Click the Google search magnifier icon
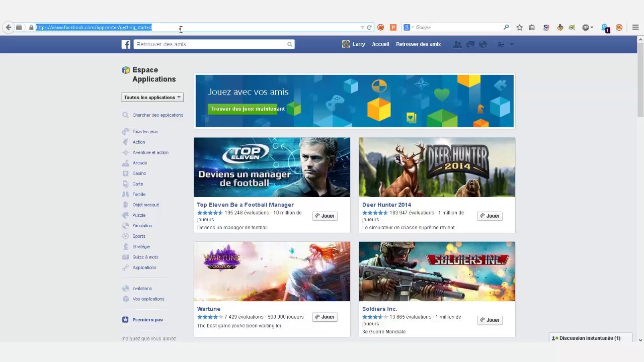Screen dimensions: 644x362 tap(506, 28)
